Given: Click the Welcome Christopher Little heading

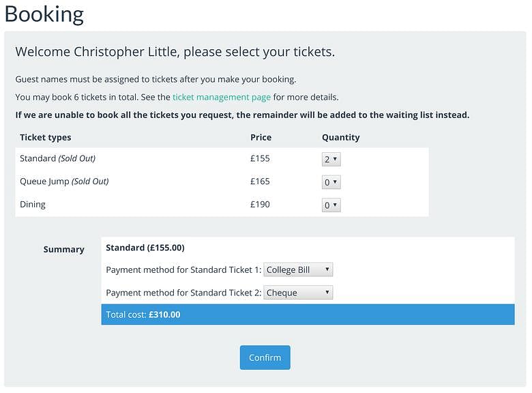Looking at the screenshot, I should (175, 52).
